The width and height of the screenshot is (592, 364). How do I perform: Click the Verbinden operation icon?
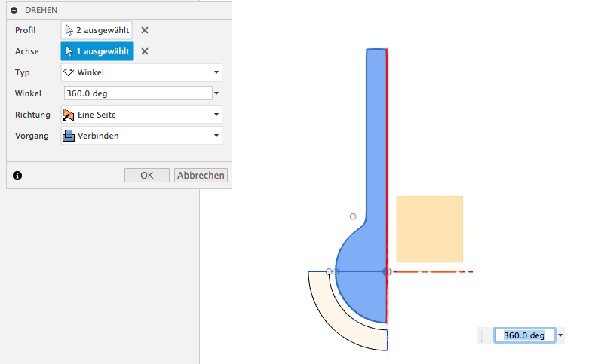pyautogui.click(x=69, y=136)
